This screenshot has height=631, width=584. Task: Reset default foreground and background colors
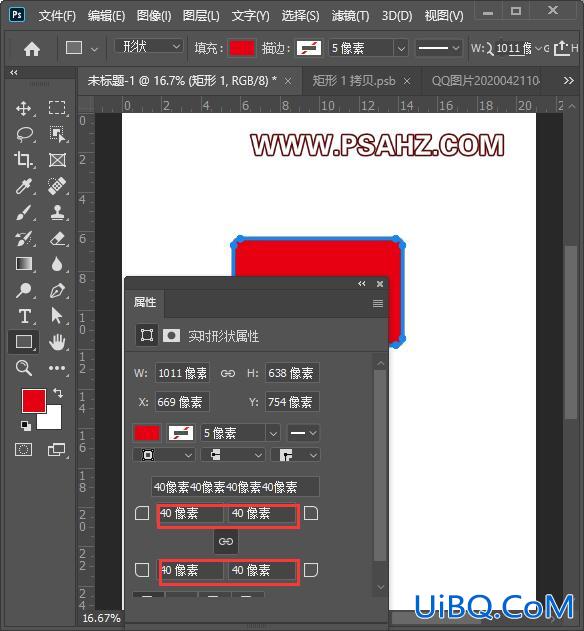(25, 425)
